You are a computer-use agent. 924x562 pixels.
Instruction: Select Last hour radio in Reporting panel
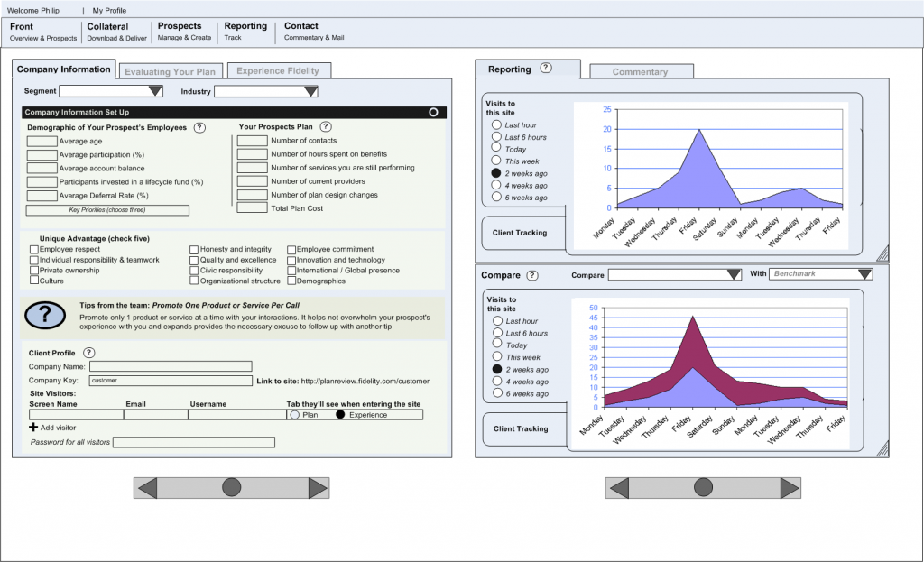point(496,125)
